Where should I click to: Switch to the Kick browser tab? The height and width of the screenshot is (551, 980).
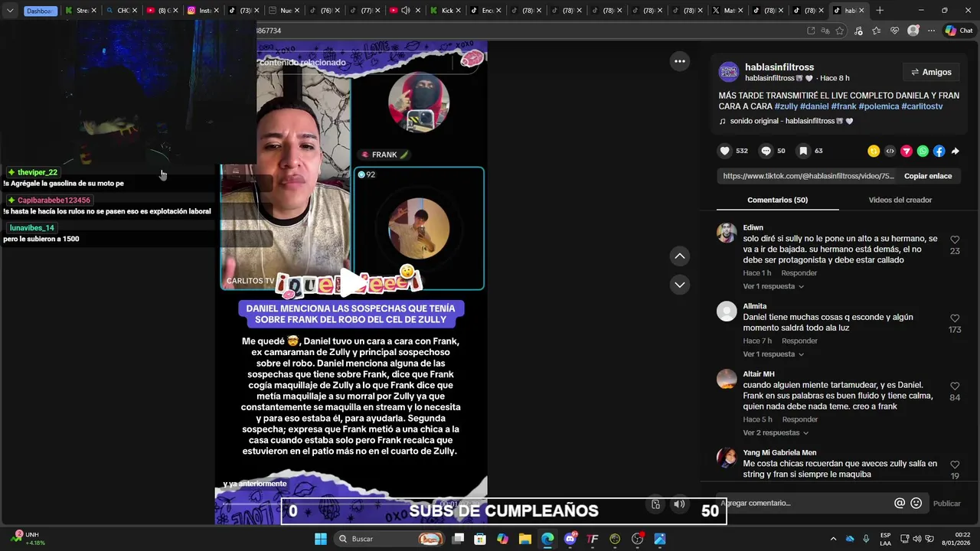tap(446, 11)
